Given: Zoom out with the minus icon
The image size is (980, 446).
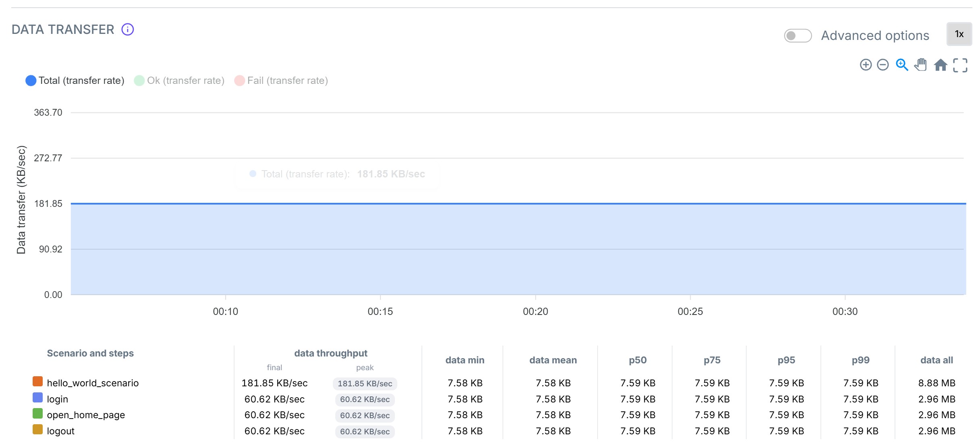Looking at the screenshot, I should 882,65.
